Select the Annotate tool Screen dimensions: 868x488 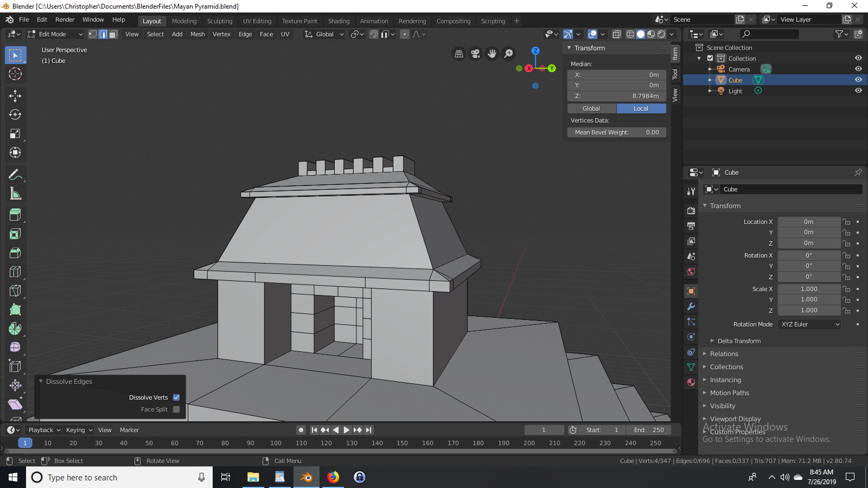coord(15,174)
